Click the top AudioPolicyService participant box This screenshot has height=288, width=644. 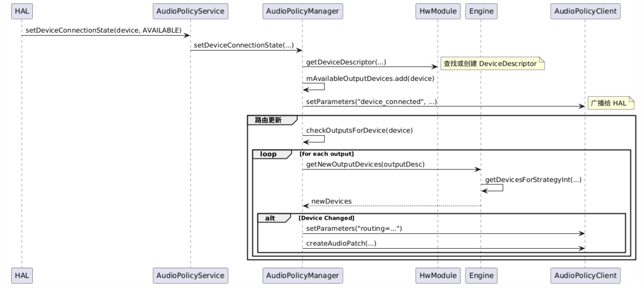coord(190,11)
